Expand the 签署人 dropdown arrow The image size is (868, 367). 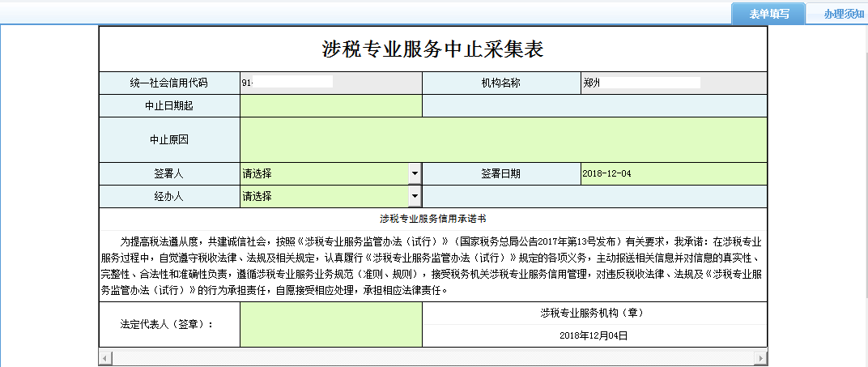point(415,173)
